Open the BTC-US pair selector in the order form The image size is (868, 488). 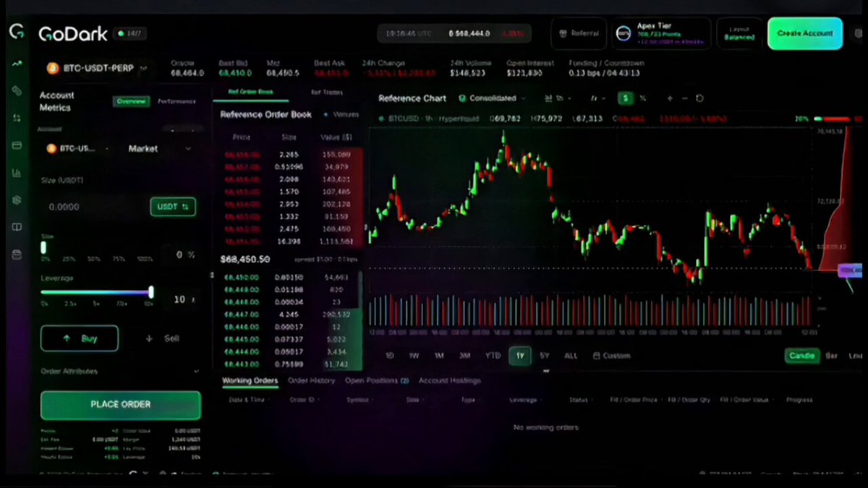pos(77,148)
